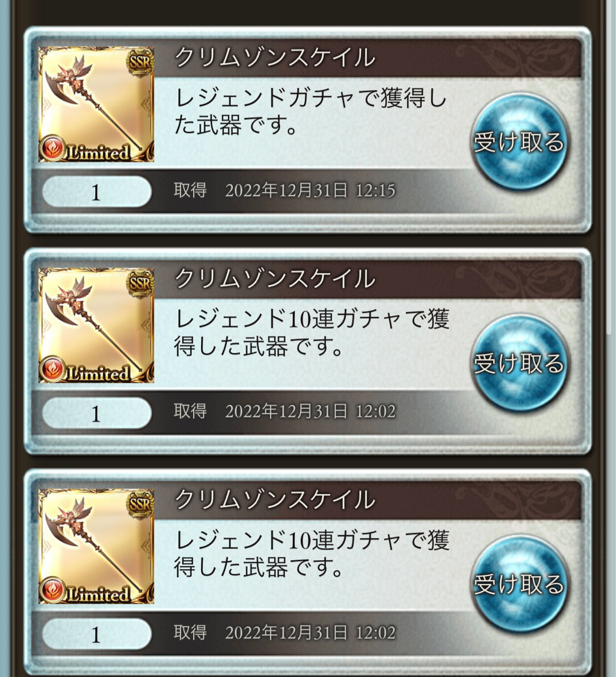
Task: Click fire element icon on third weapon
Action: (53, 591)
